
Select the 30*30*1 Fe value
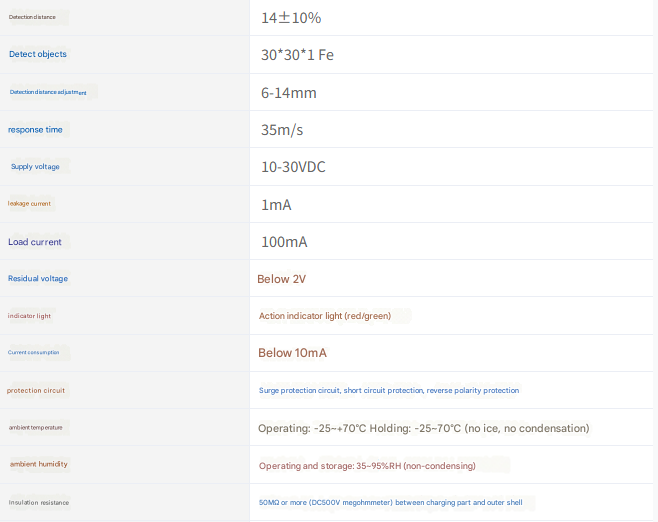tap(297, 55)
